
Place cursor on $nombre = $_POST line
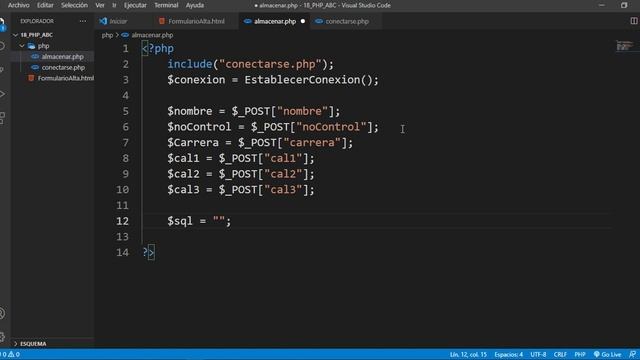tap(253, 111)
